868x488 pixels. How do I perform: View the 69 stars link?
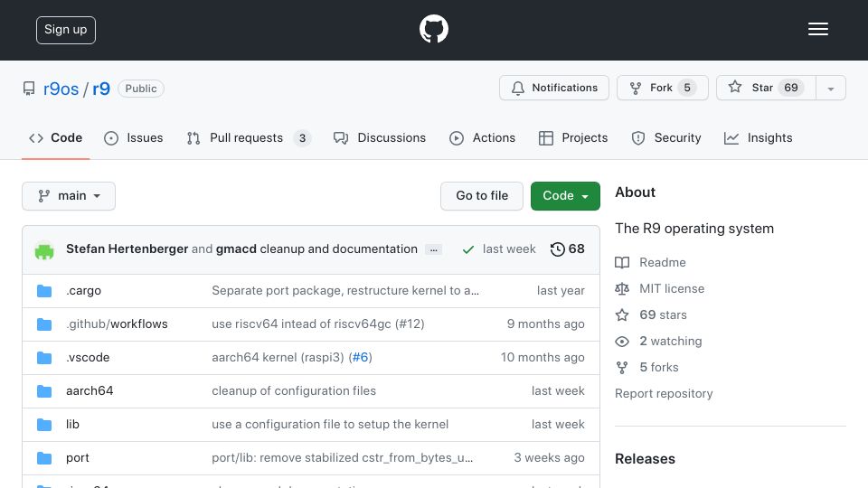click(651, 314)
